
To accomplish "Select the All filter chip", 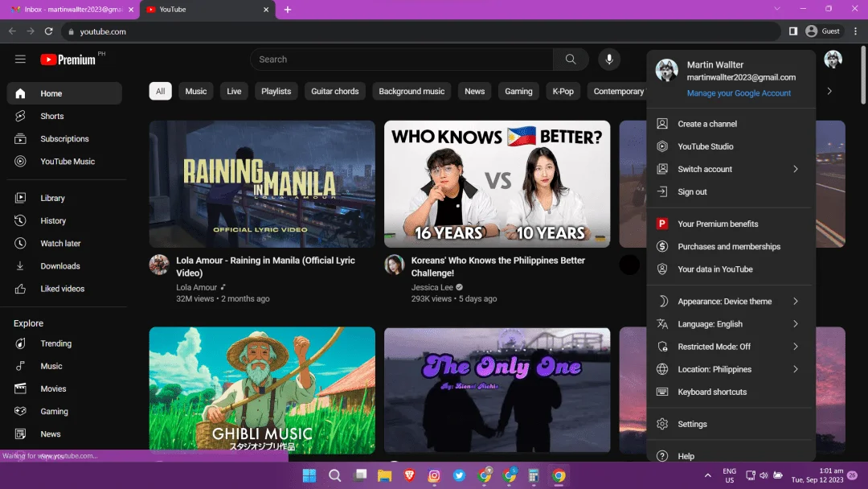I will point(161,92).
